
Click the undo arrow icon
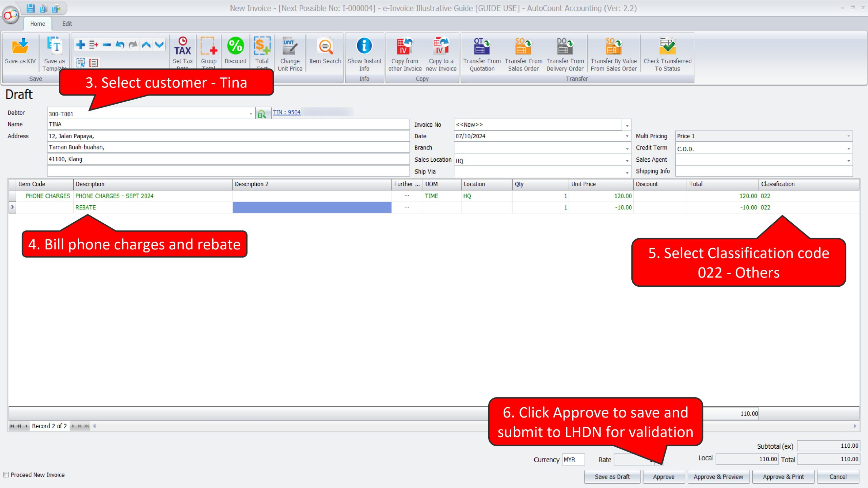coord(120,44)
